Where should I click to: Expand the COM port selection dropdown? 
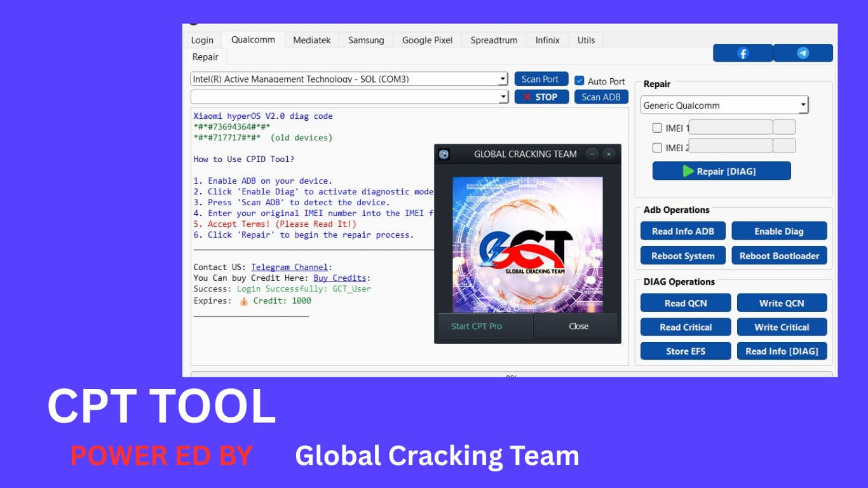coord(503,79)
